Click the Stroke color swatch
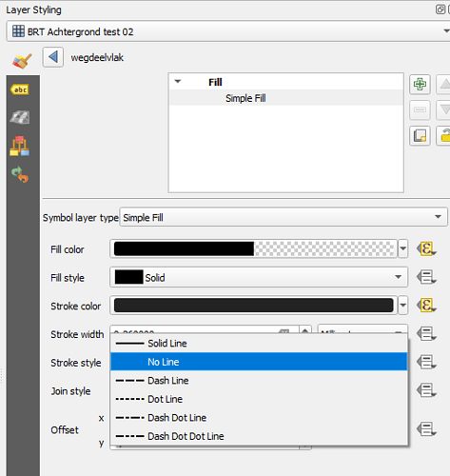This screenshot has width=450, height=476. point(254,306)
